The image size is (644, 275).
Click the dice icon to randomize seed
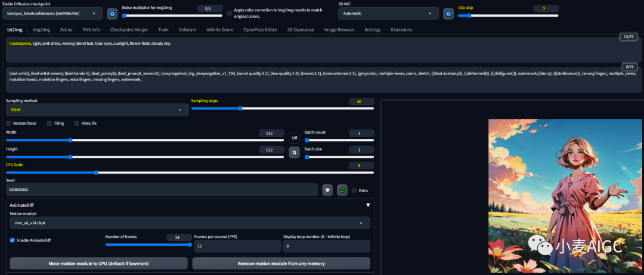327,190
